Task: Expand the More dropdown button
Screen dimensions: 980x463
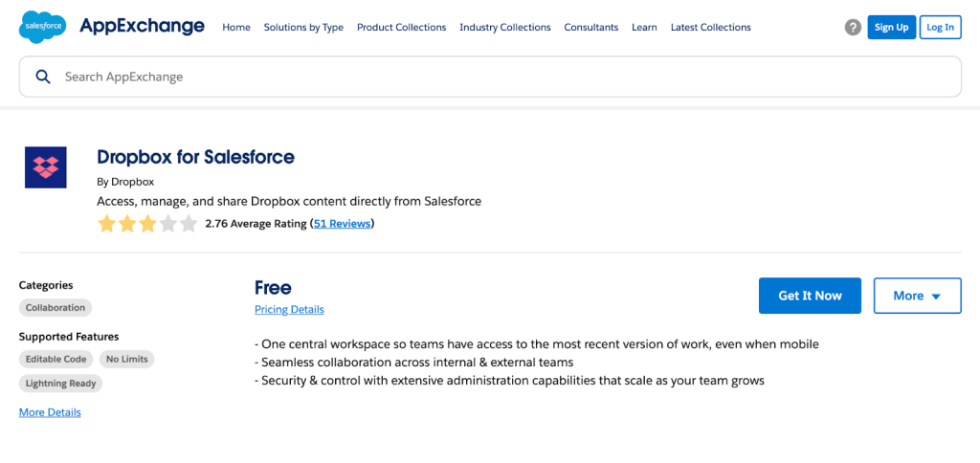Action: [x=917, y=296]
